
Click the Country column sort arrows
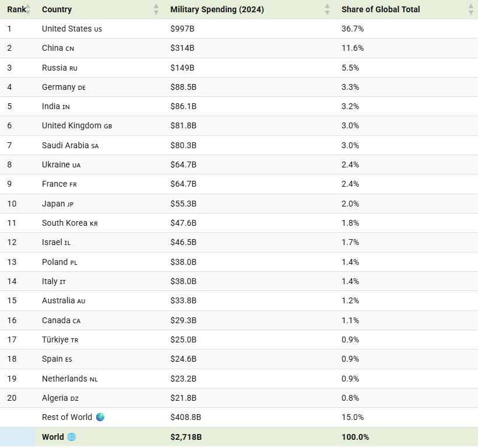point(156,9)
